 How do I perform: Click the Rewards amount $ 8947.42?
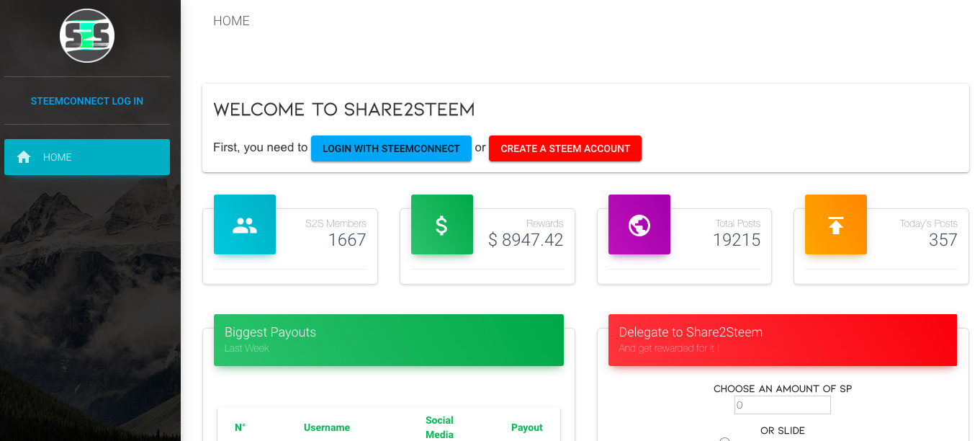click(x=526, y=240)
